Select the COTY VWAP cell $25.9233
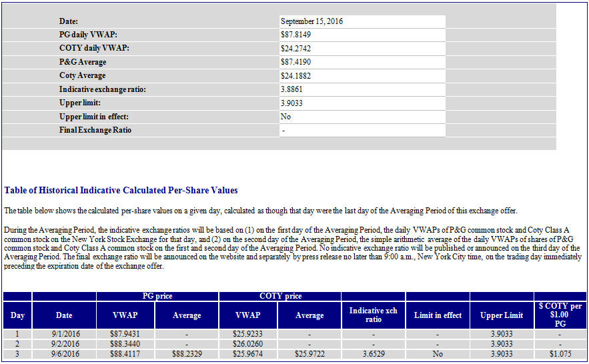Viewport: 589px width, 364px height. point(248,334)
